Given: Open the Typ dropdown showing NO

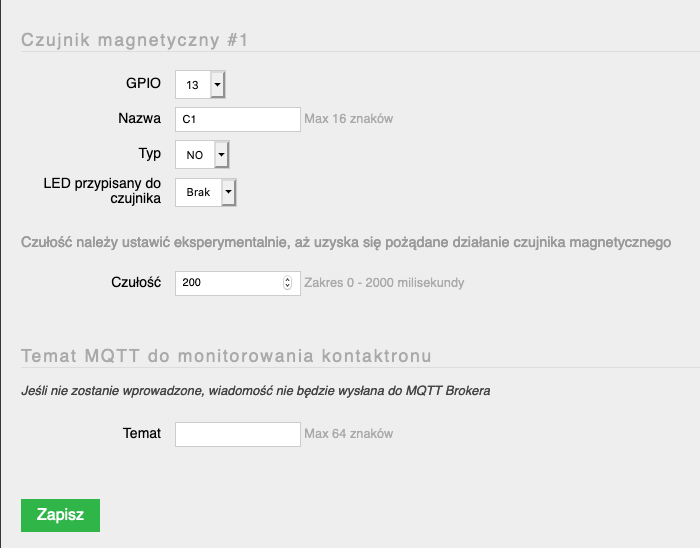Looking at the screenshot, I should coord(202,154).
